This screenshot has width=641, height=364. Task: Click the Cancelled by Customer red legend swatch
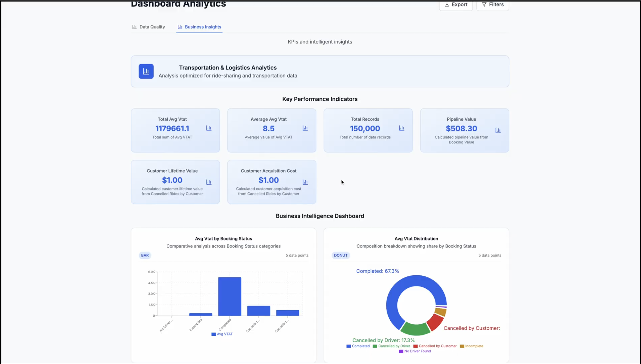point(415,346)
